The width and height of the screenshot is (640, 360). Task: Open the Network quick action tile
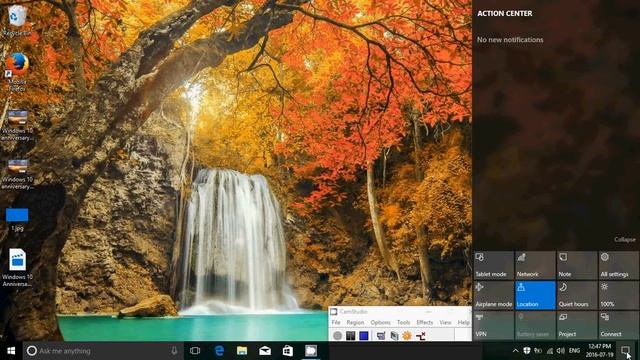tap(535, 265)
